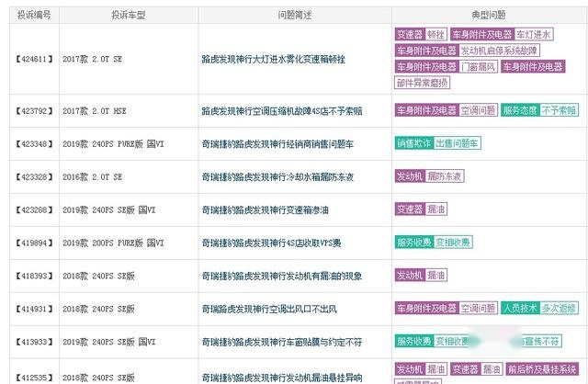Click model 2018款 240PS SE版 in row 412535
588x384 pixels.
[x=98, y=377]
